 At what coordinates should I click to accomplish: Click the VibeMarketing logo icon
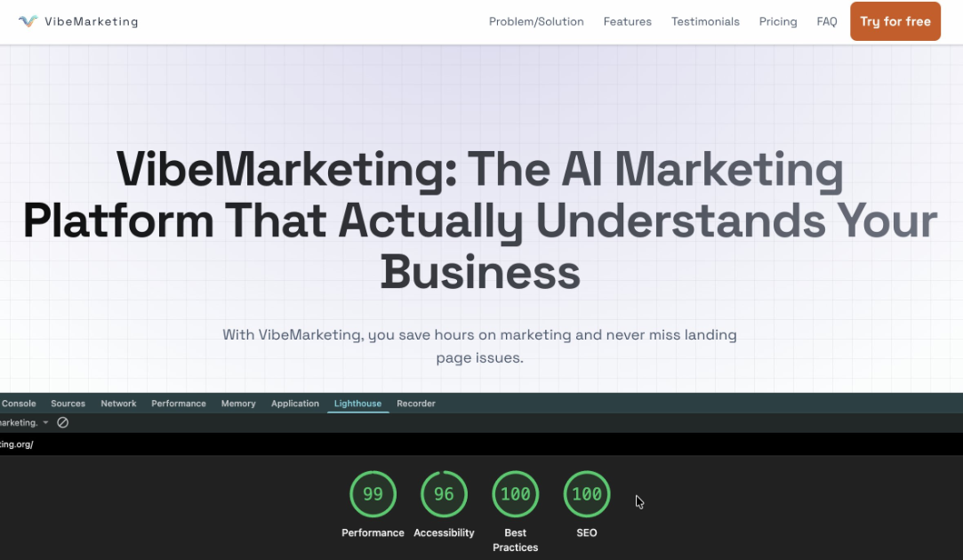point(28,21)
